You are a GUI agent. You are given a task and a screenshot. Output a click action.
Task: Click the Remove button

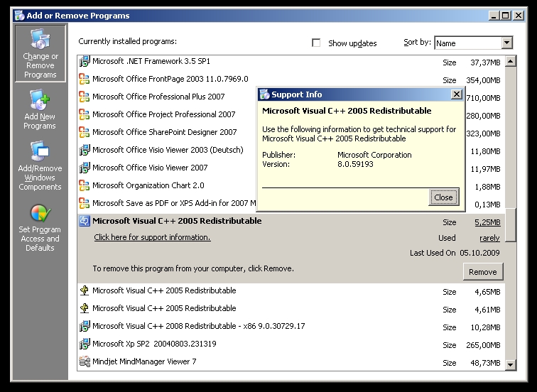point(482,272)
